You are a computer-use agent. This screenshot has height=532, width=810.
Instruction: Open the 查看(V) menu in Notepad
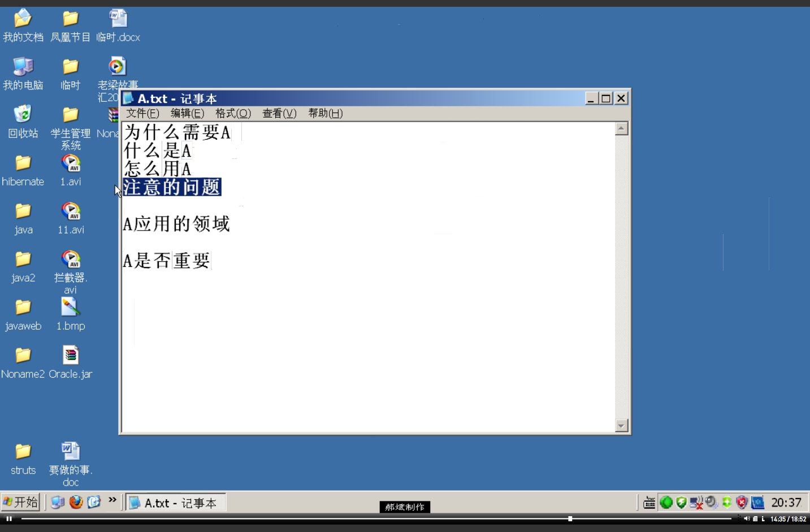279,114
